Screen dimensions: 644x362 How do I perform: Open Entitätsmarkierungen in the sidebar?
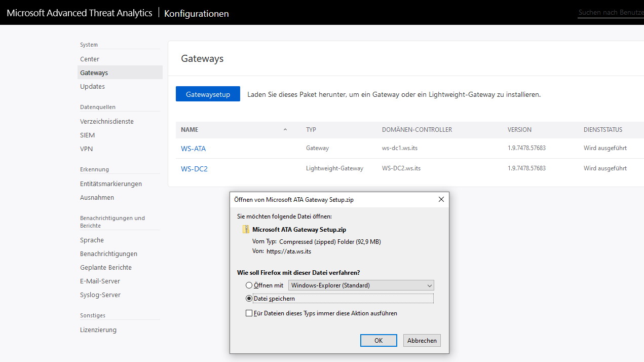[x=111, y=184]
